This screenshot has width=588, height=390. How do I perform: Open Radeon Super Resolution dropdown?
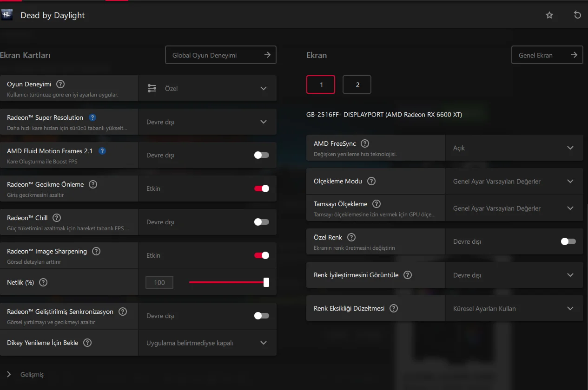(207, 122)
